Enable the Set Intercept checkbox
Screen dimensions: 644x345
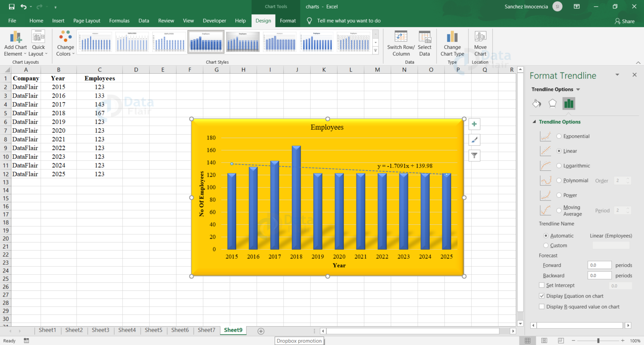[x=542, y=285]
